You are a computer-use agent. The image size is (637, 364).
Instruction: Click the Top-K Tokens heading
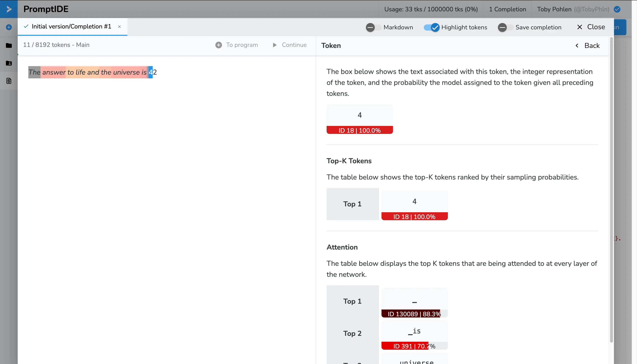[x=349, y=161]
